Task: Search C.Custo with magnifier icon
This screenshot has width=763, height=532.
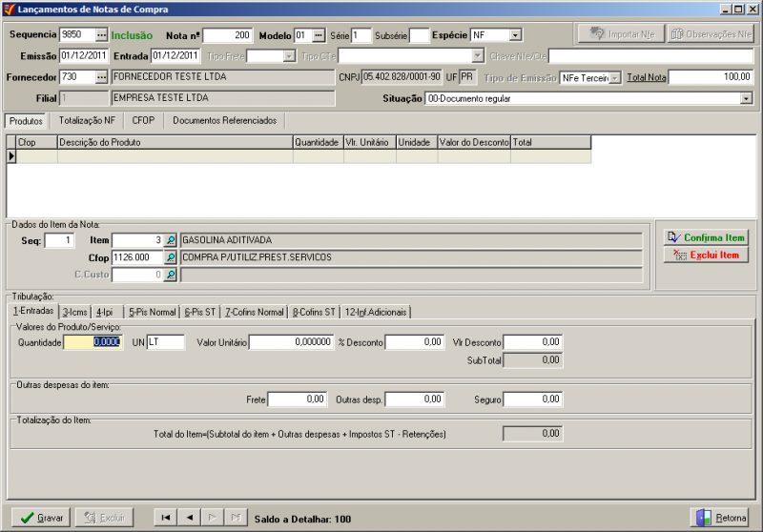Action: [171, 275]
